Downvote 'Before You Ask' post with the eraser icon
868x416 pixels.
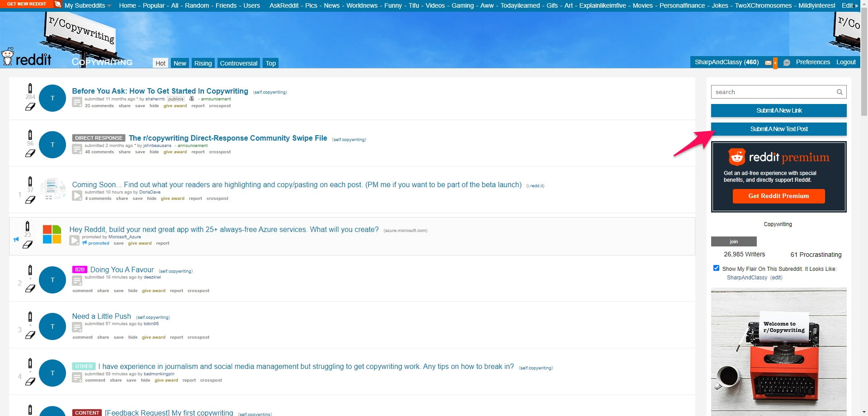[30, 107]
